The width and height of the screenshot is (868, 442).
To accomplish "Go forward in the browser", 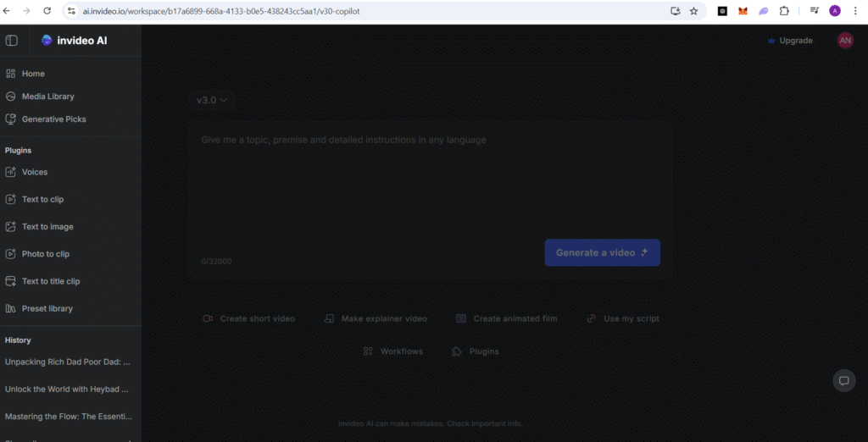I will 26,11.
